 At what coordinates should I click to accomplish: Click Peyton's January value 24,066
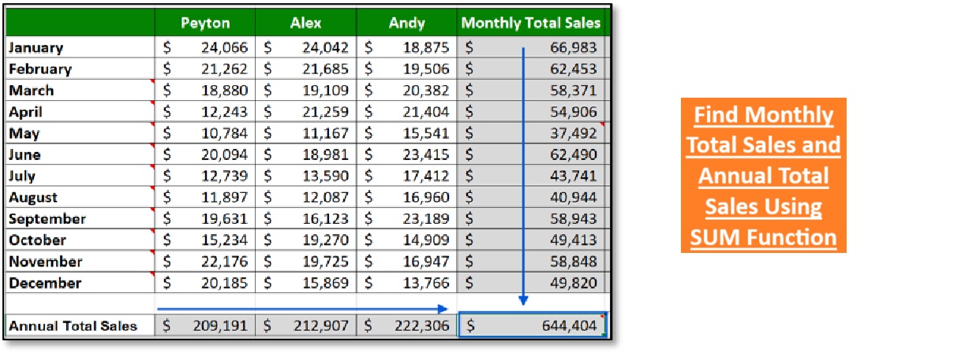click(x=205, y=47)
